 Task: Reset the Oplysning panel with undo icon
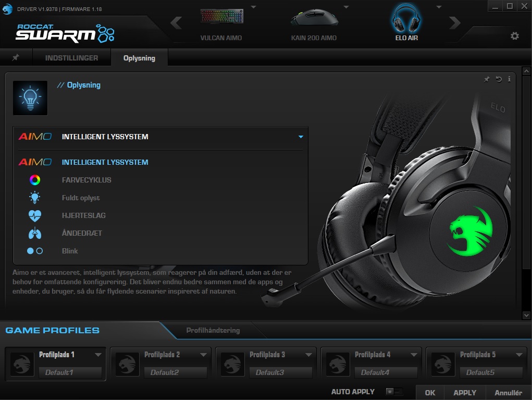pyautogui.click(x=499, y=79)
